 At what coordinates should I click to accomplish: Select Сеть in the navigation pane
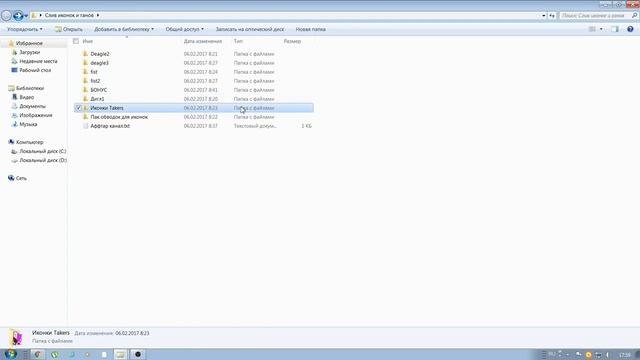(x=21, y=178)
